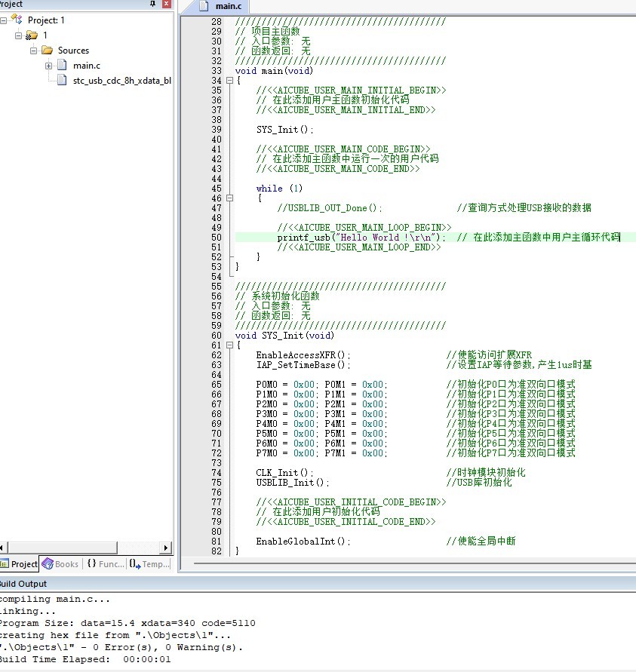
Task: Switch to the main.c editor tab
Action: 223,7
